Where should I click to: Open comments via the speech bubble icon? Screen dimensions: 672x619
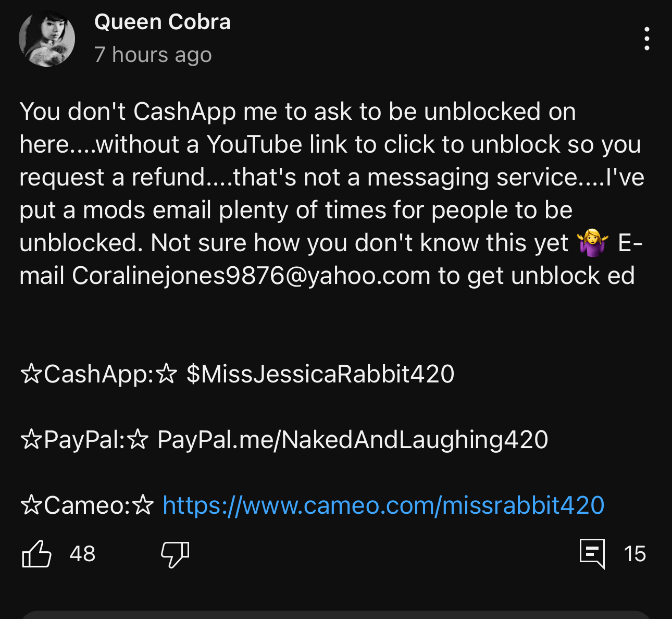tap(593, 554)
